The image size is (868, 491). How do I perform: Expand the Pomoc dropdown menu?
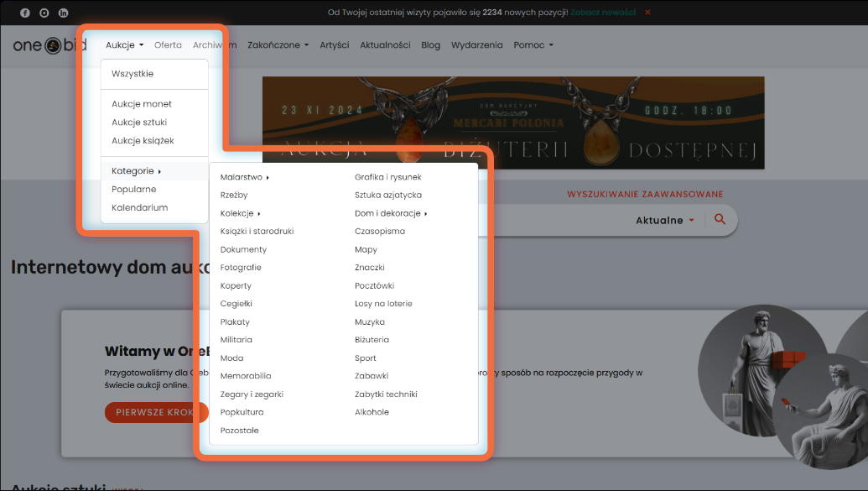point(533,44)
